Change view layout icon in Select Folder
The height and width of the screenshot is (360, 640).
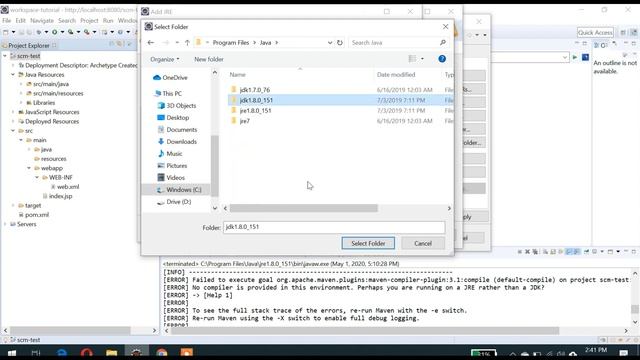click(x=412, y=59)
